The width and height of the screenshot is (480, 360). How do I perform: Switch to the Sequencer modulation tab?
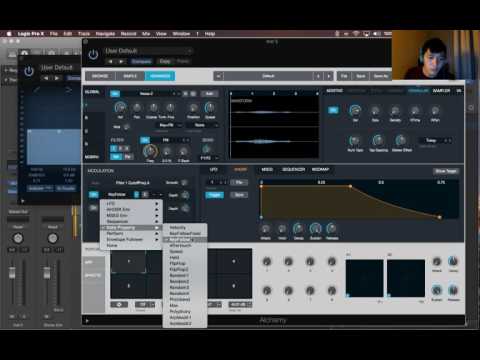(293, 170)
